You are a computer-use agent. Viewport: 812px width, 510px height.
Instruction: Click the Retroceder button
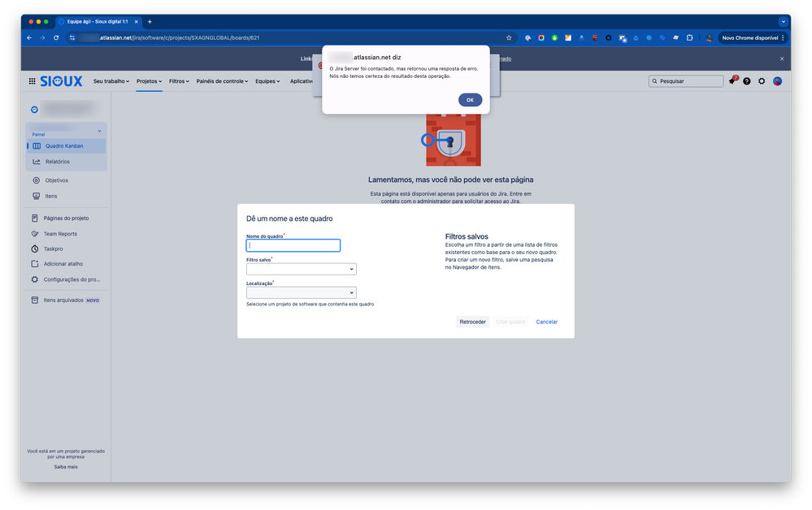(472, 322)
